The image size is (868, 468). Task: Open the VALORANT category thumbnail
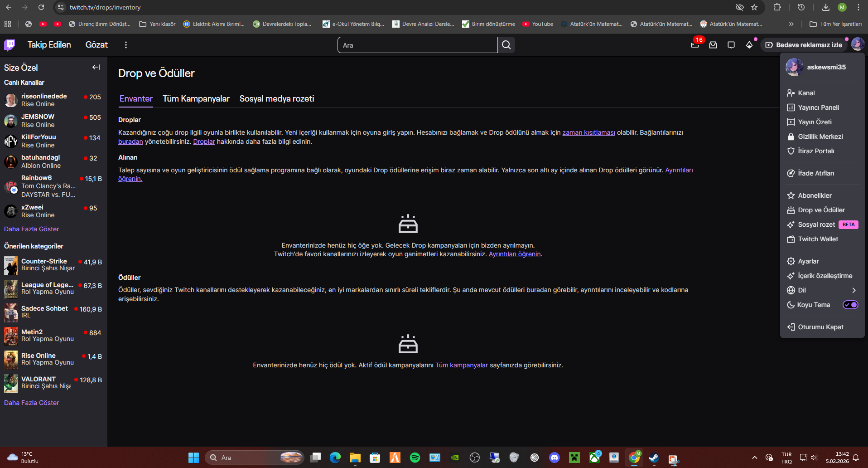pos(11,384)
